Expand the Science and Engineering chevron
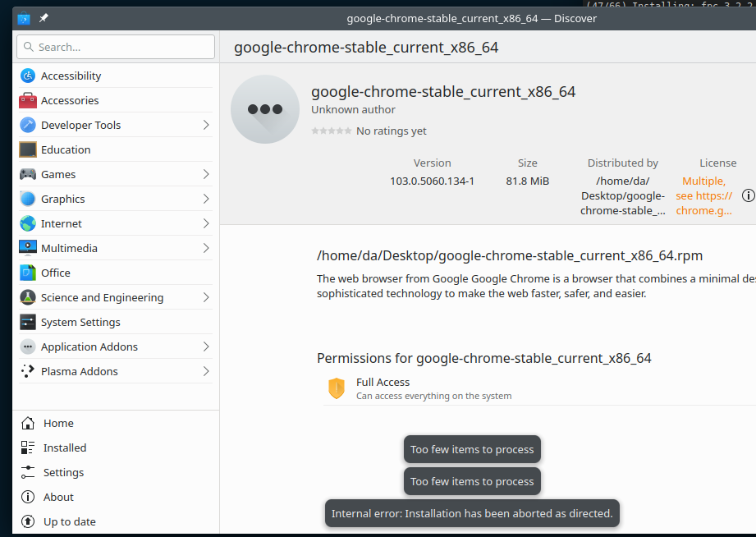 [206, 297]
